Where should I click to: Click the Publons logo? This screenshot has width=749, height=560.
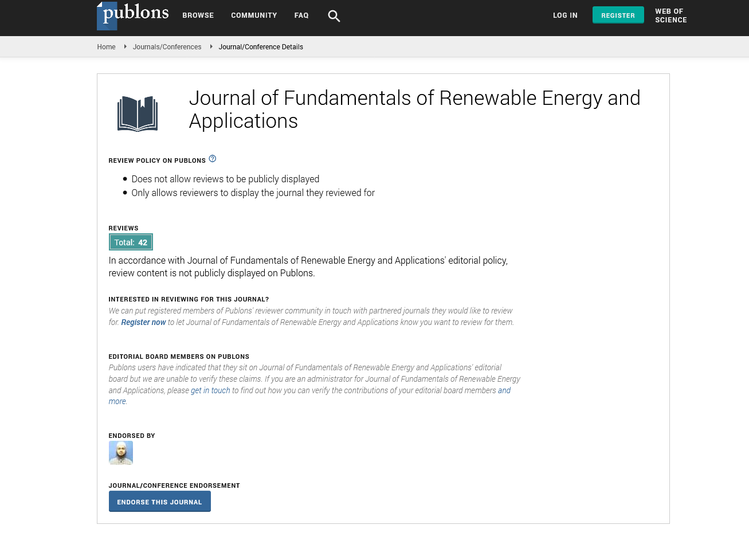pyautogui.click(x=133, y=15)
